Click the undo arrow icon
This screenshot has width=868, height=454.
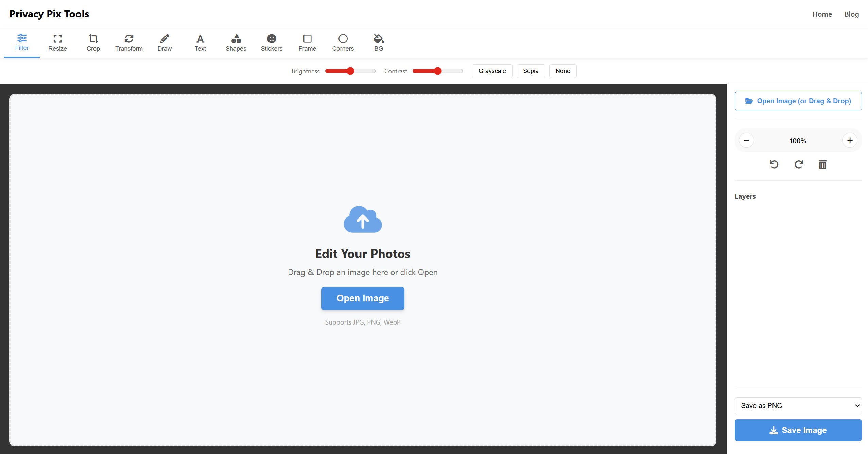(x=774, y=164)
